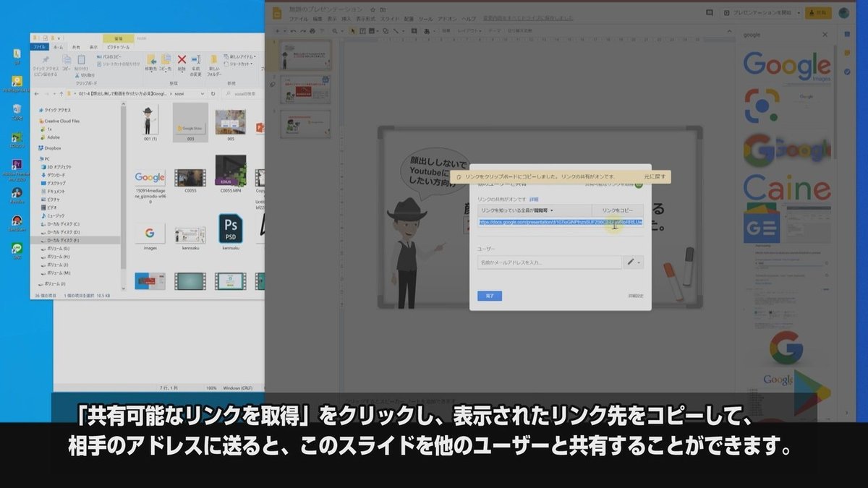Open the 挿入 menu in Google Slides

346,19
